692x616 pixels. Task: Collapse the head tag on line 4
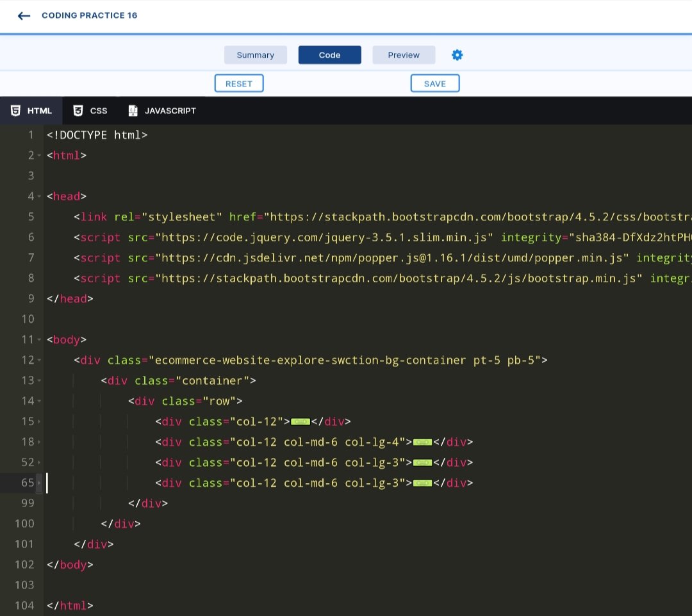(x=39, y=196)
